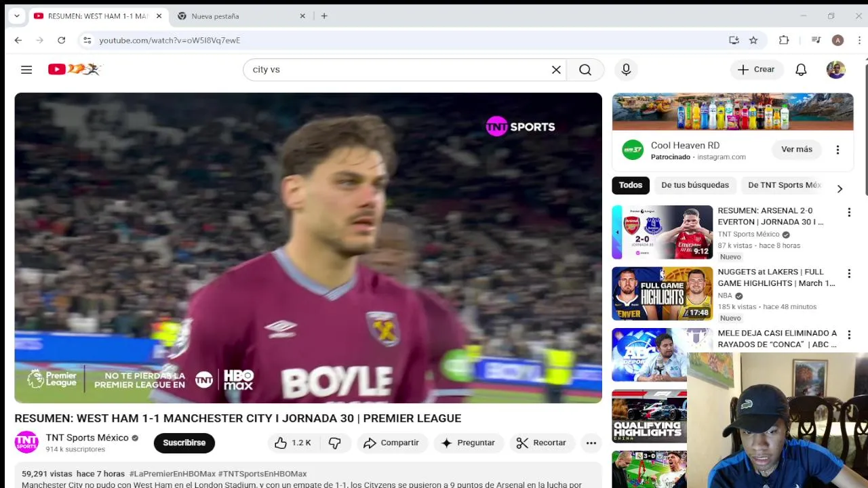868x488 pixels.
Task: Start voice search with microphone
Action: coord(626,69)
